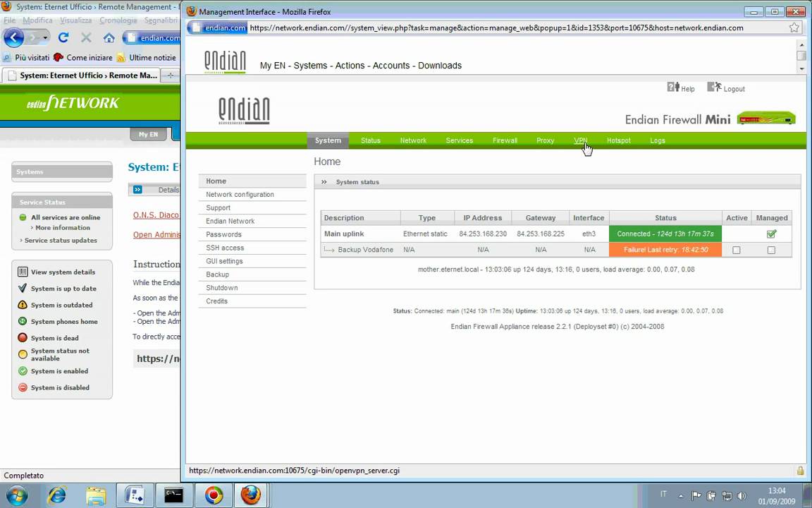
Task: Open Windows Start button
Action: pyautogui.click(x=17, y=495)
